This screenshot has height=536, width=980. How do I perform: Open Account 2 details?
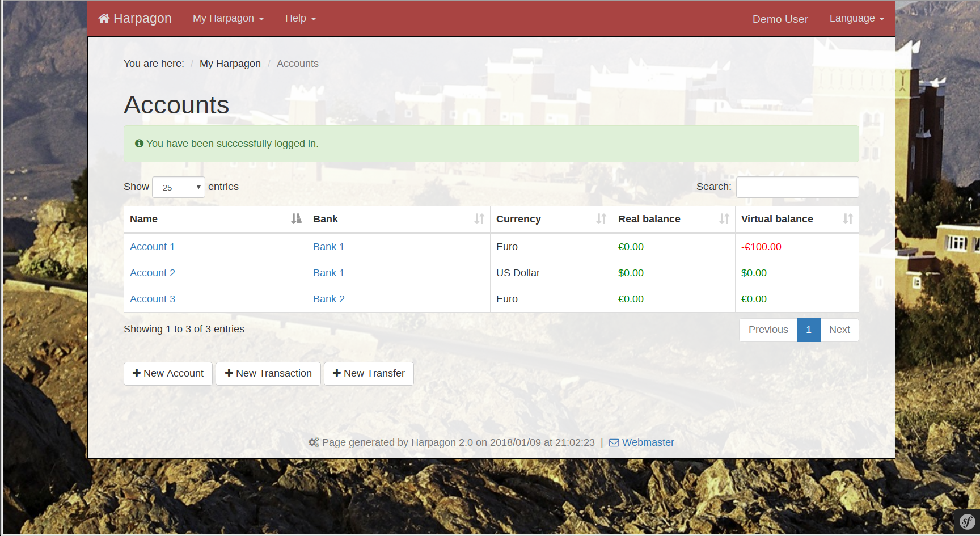click(152, 273)
